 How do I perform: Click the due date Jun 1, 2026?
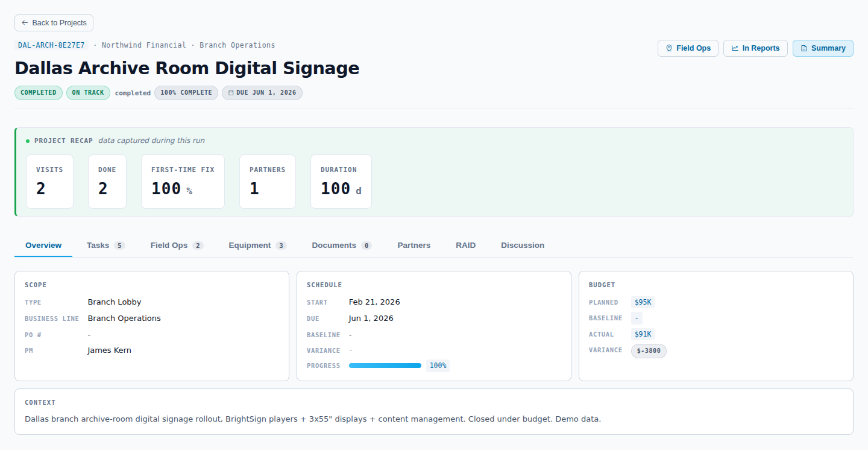click(x=371, y=318)
